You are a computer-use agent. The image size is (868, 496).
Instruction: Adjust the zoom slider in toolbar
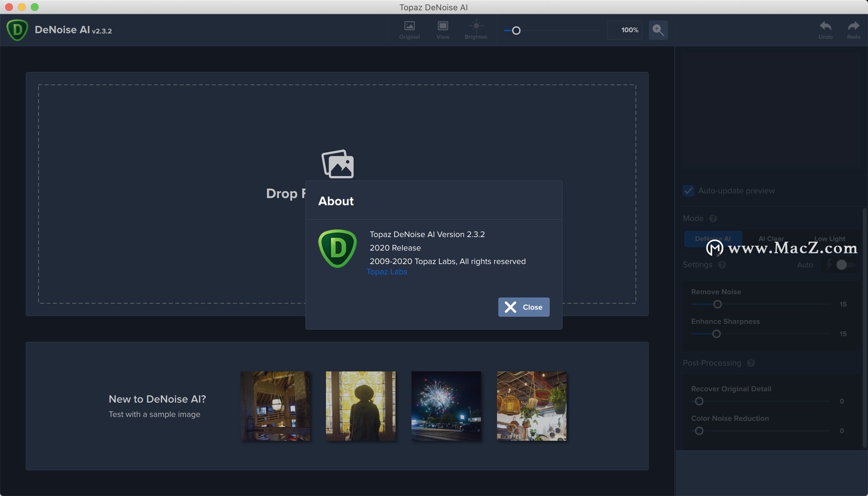click(x=552, y=31)
